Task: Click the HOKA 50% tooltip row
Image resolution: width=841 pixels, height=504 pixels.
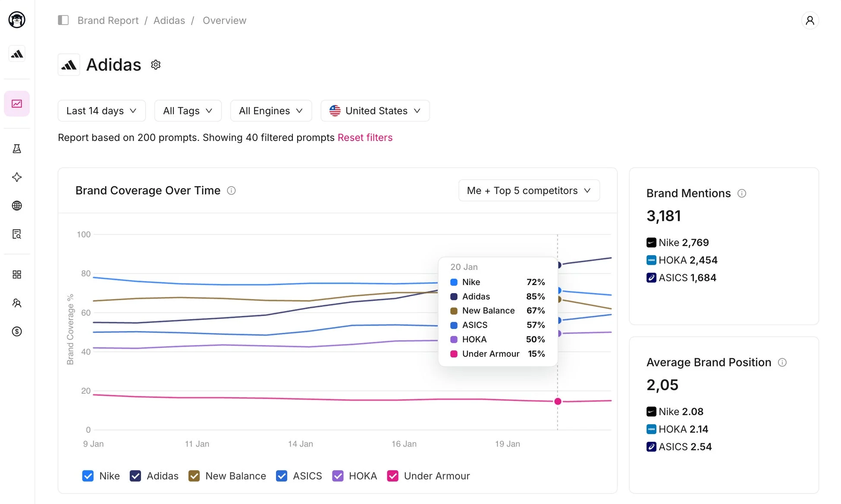Action: [x=498, y=340]
